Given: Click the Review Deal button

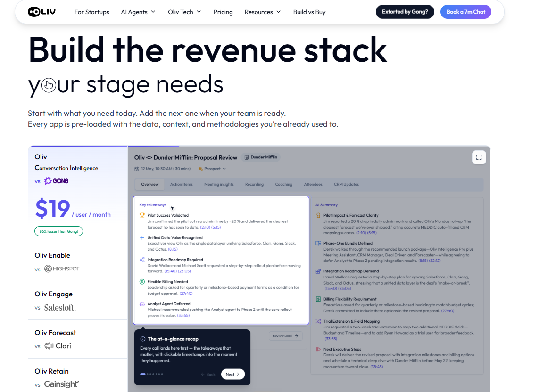Looking at the screenshot, I should pos(285,335).
